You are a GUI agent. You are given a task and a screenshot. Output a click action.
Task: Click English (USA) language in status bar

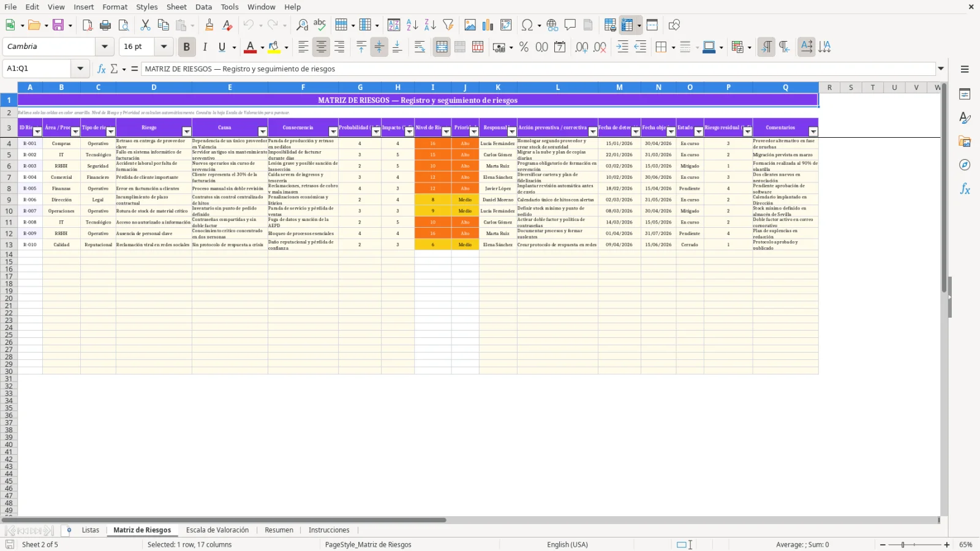[567, 545]
